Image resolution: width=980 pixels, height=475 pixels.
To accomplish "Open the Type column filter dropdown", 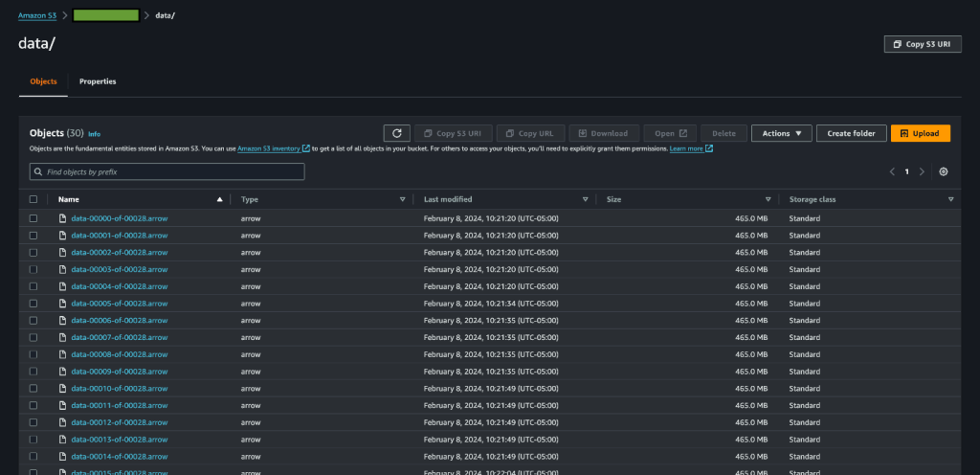I will [x=402, y=199].
